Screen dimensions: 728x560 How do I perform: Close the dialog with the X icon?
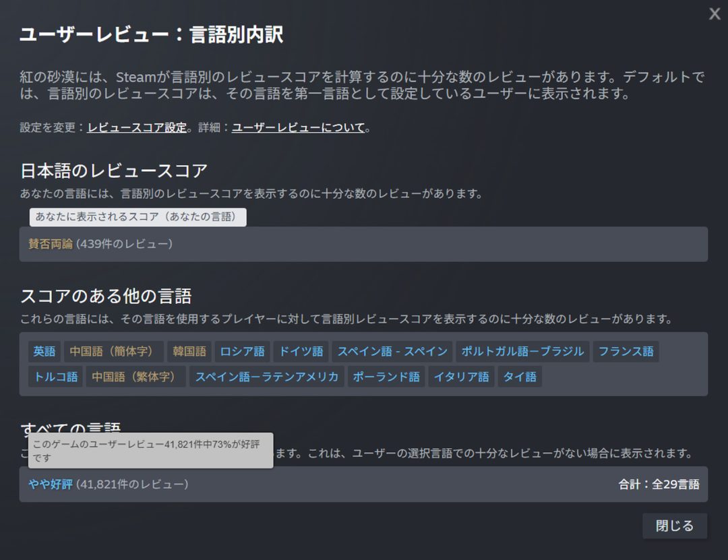(x=715, y=14)
